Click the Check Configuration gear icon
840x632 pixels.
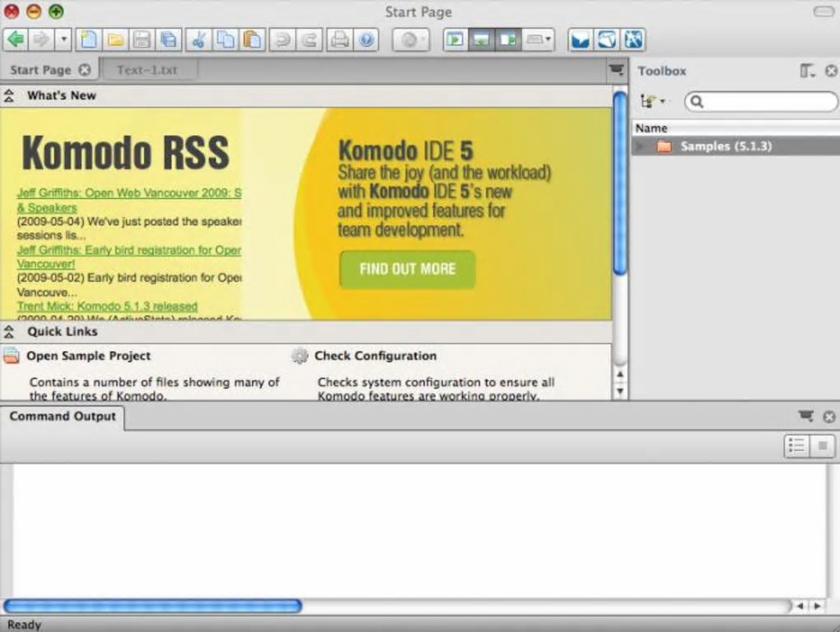tap(300, 355)
